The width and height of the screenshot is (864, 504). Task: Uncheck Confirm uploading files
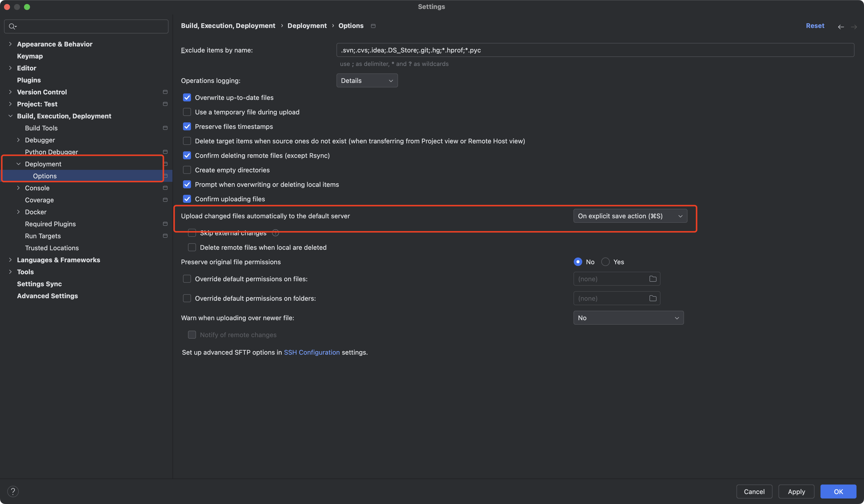(187, 199)
